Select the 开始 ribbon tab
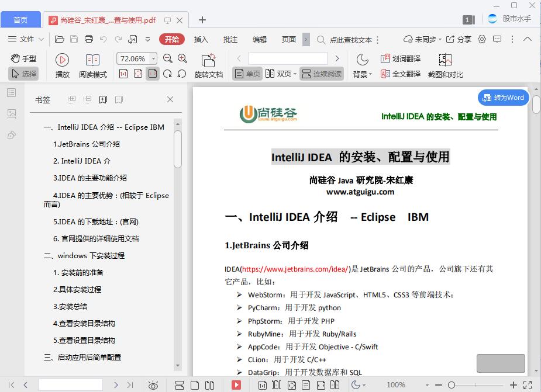541x392 pixels. [172, 39]
